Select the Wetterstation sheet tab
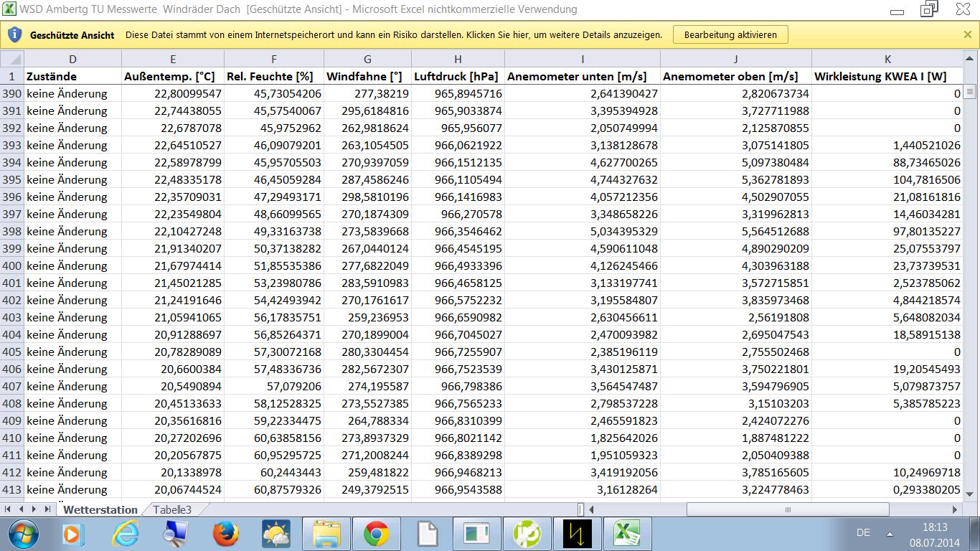This screenshot has height=551, width=980. point(100,509)
